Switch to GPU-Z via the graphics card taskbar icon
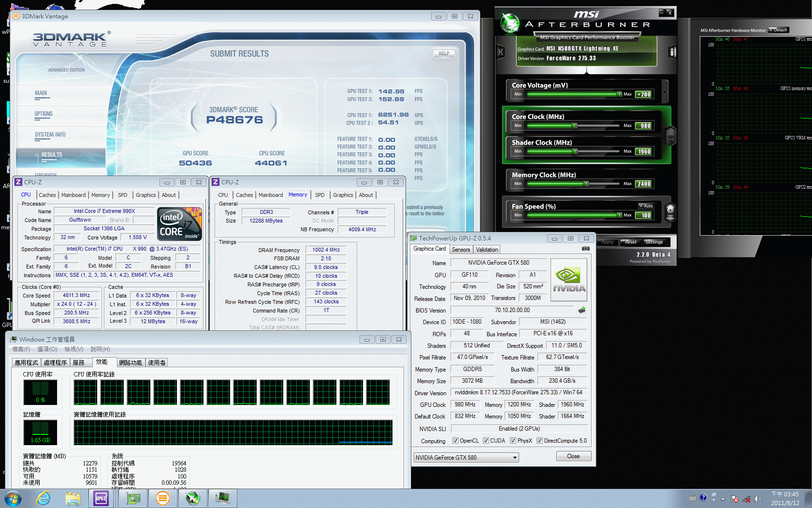 (133, 498)
